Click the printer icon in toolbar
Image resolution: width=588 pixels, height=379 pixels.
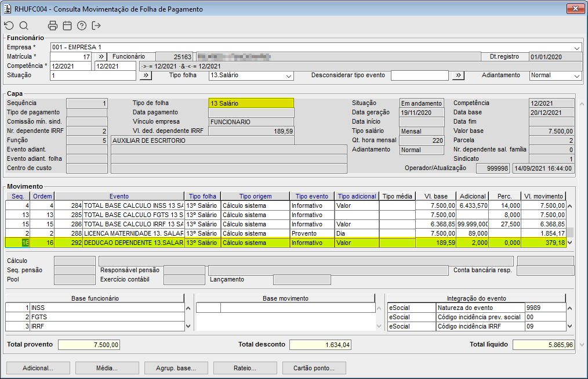(x=53, y=26)
